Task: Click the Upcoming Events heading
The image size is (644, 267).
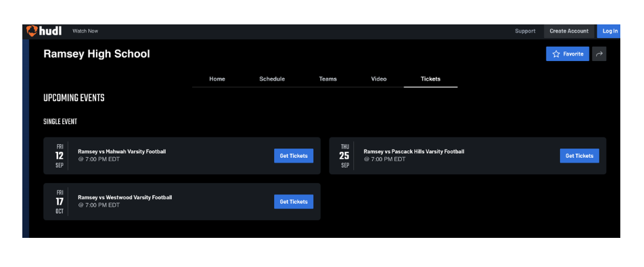Action: (x=74, y=98)
